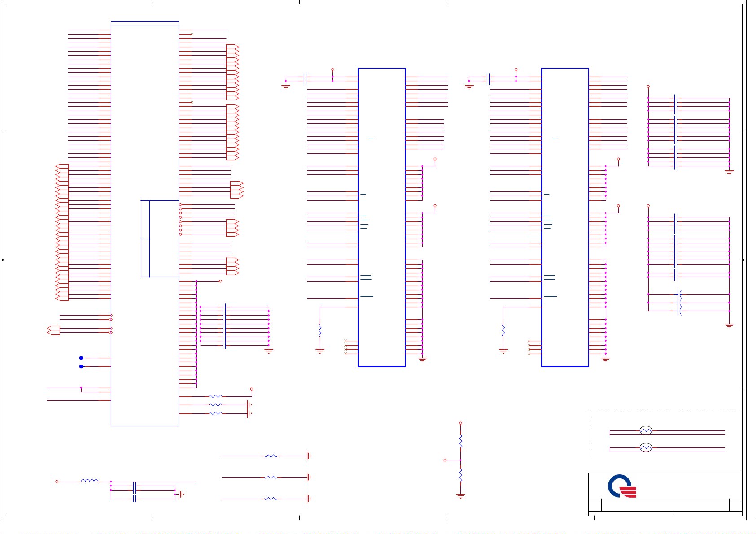This screenshot has width=756, height=534.
Task: Select the lower fuse symbol in dashed box
Action: [646, 447]
